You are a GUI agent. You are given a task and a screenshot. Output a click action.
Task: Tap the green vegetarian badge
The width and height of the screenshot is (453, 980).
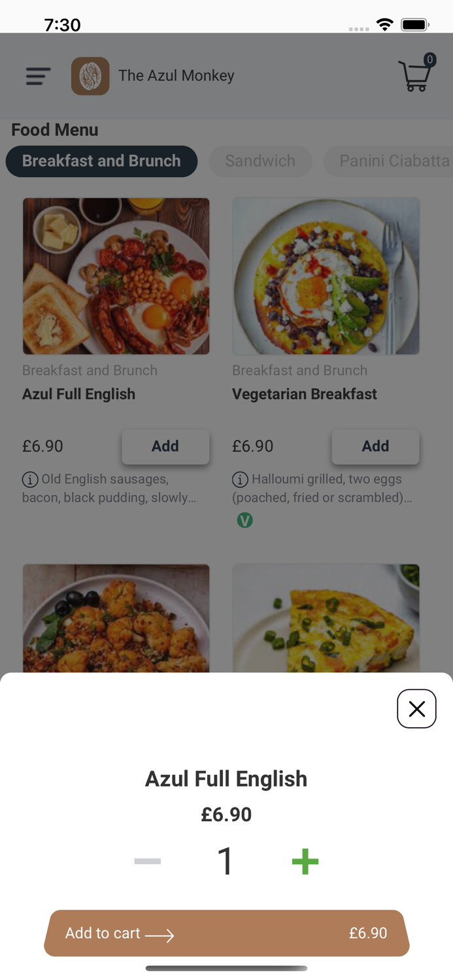click(244, 521)
